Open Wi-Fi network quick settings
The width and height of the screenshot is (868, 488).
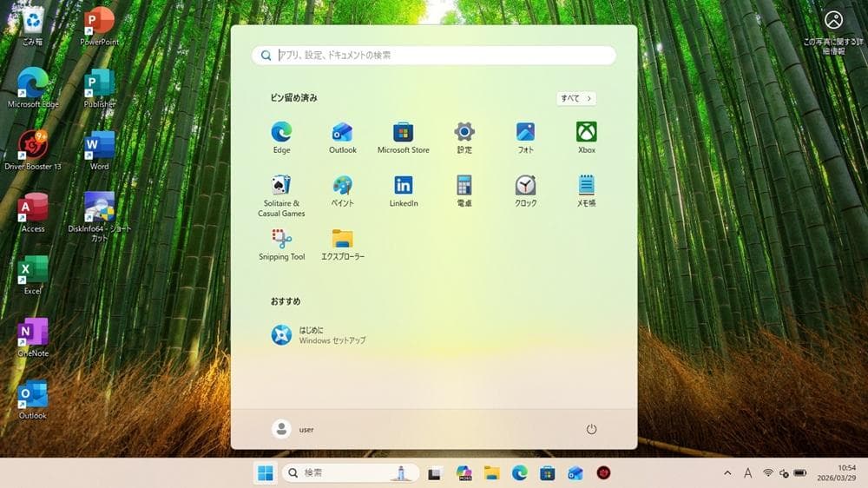pyautogui.click(x=768, y=473)
